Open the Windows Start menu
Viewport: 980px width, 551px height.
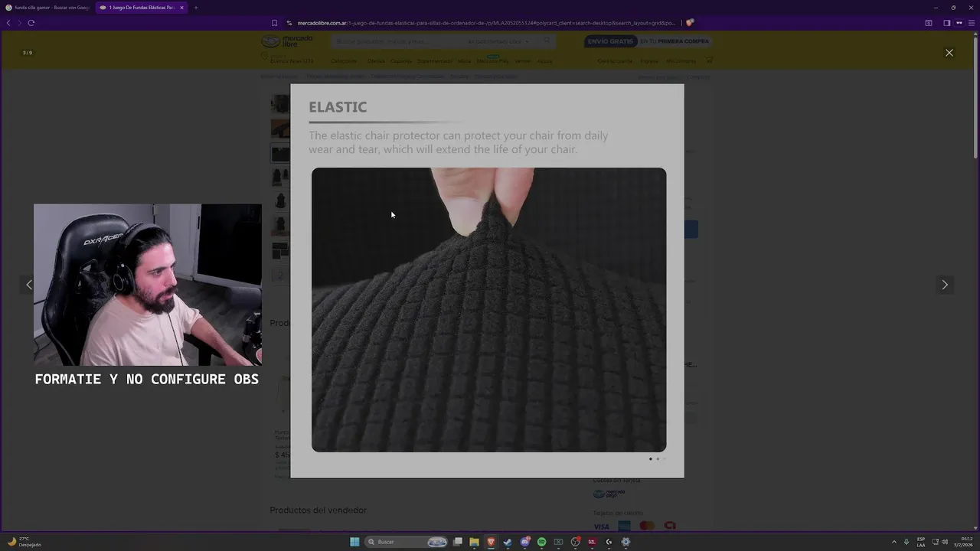pyautogui.click(x=354, y=542)
